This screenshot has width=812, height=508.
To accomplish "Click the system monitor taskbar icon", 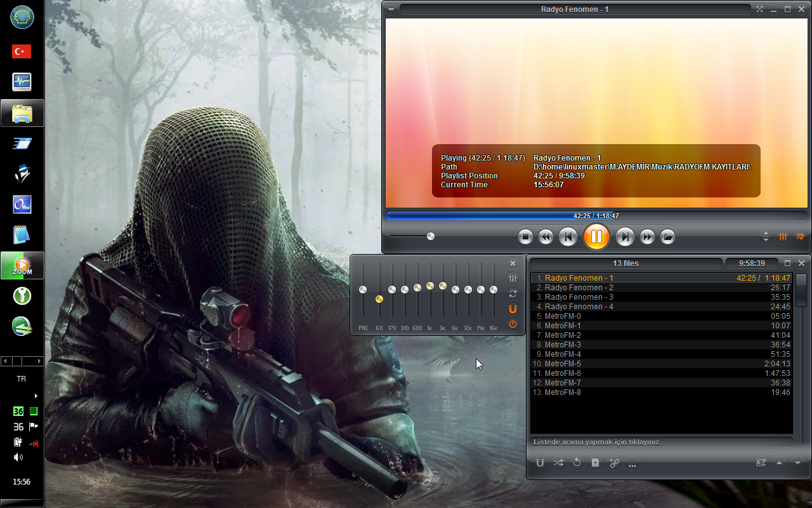I will (x=22, y=82).
